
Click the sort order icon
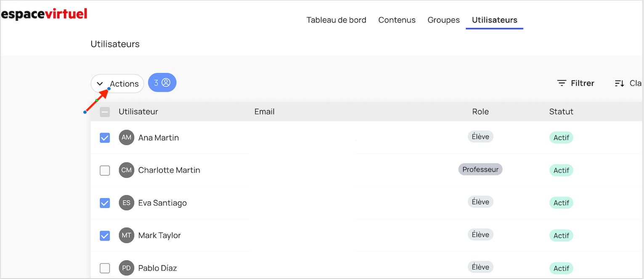pos(619,83)
